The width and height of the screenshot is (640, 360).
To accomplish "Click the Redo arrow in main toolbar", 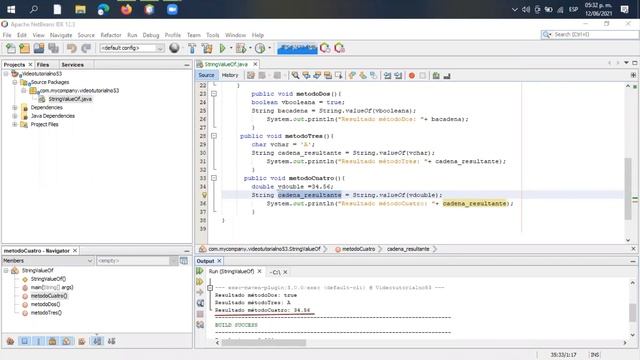I will [x=86, y=48].
